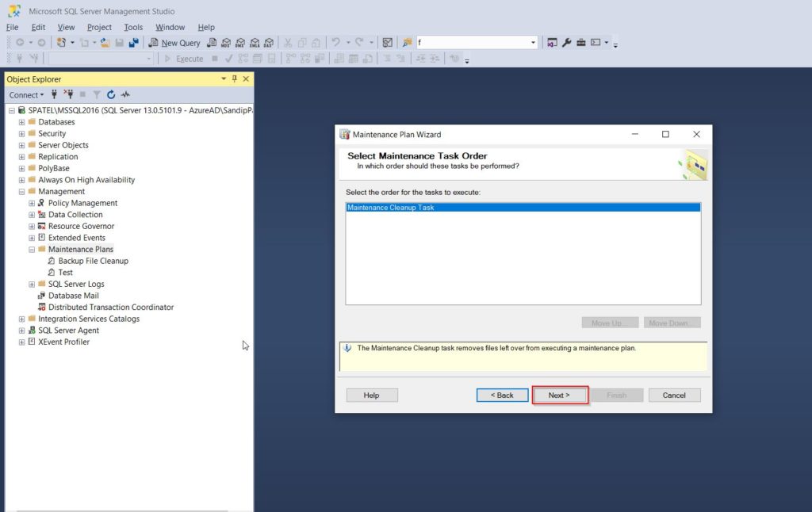The width and height of the screenshot is (812, 512).
Task: Select Distributed Transaction Coordinator item
Action: (x=111, y=307)
